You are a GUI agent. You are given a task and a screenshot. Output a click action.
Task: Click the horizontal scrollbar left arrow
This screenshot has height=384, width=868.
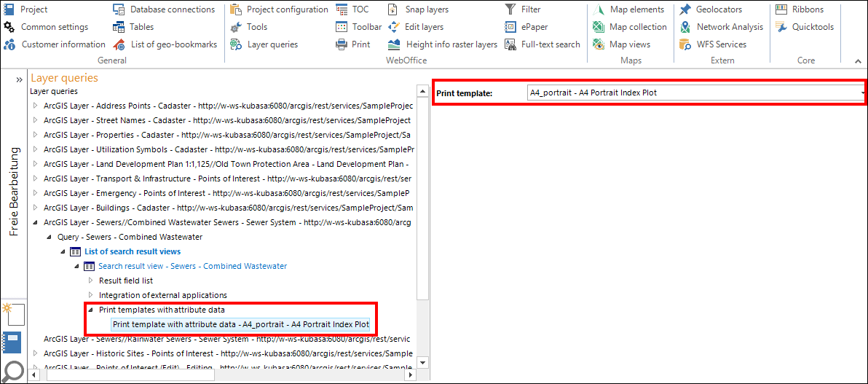point(35,375)
